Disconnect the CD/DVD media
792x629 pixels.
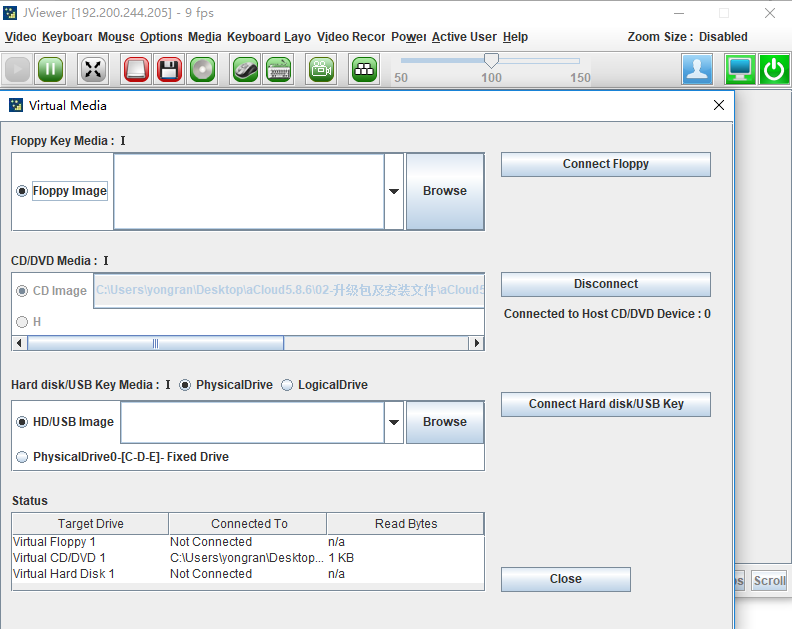tap(605, 284)
